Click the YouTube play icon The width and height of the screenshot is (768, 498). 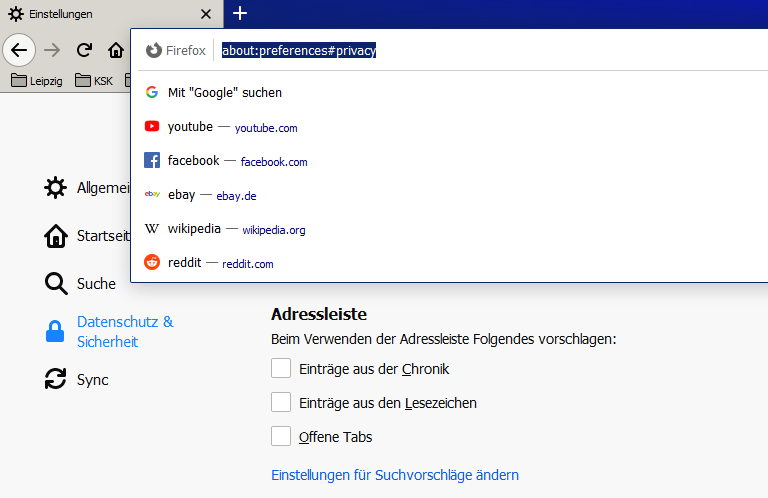coord(152,126)
